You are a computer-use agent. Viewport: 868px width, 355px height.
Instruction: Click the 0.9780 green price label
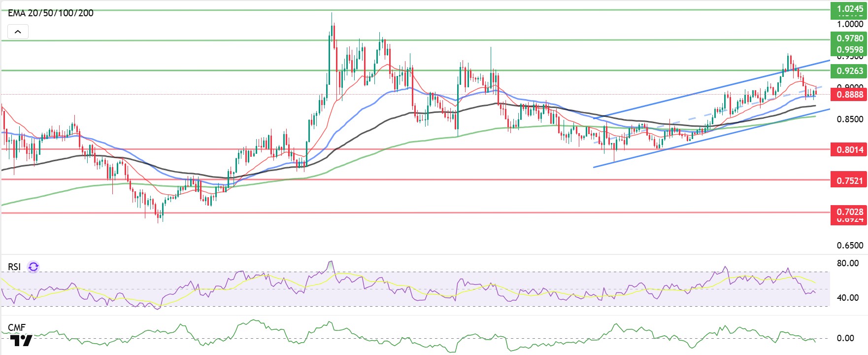[x=849, y=38]
